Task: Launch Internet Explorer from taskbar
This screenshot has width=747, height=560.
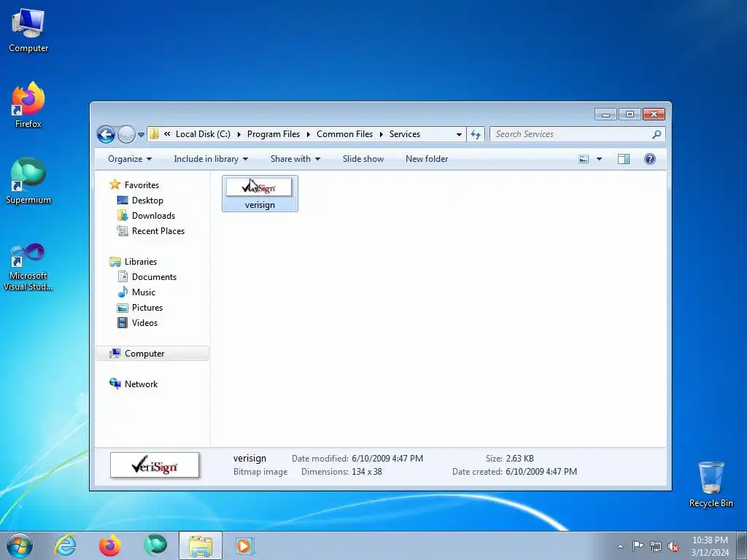Action: [65, 545]
